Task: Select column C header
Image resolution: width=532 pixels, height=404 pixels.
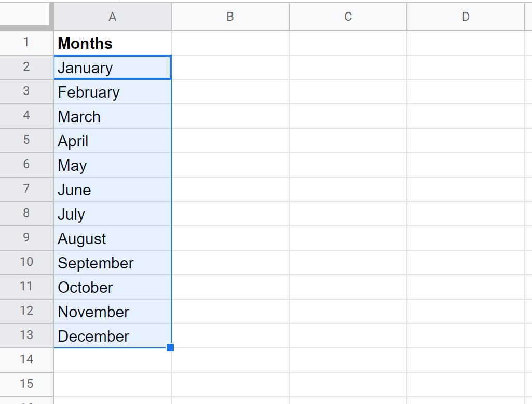Action: click(x=348, y=17)
